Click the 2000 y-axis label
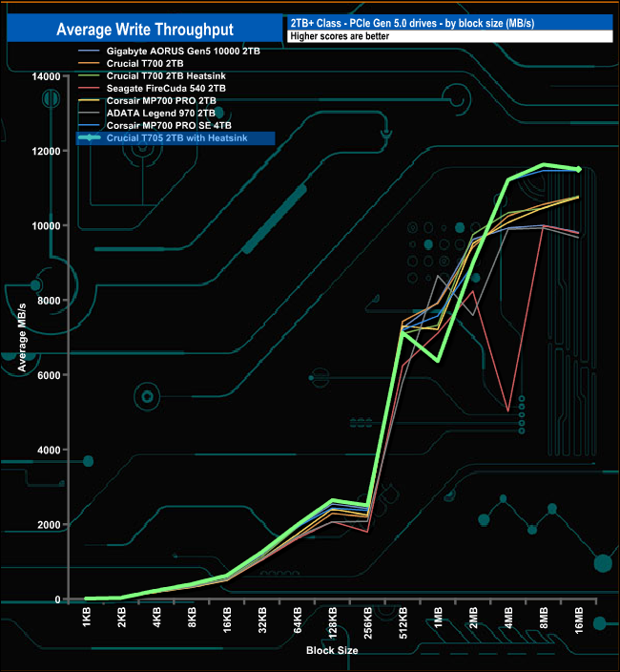Image resolution: width=620 pixels, height=672 pixels. tap(49, 525)
